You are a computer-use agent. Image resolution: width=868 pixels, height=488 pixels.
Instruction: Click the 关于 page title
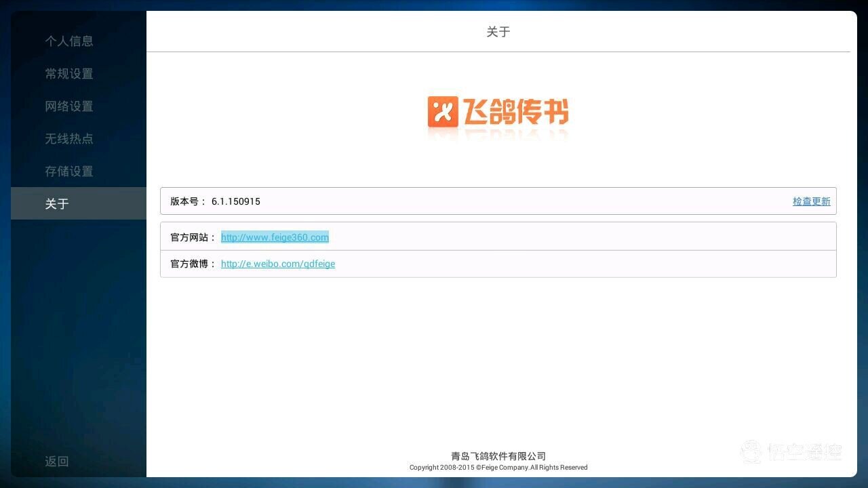(x=498, y=32)
